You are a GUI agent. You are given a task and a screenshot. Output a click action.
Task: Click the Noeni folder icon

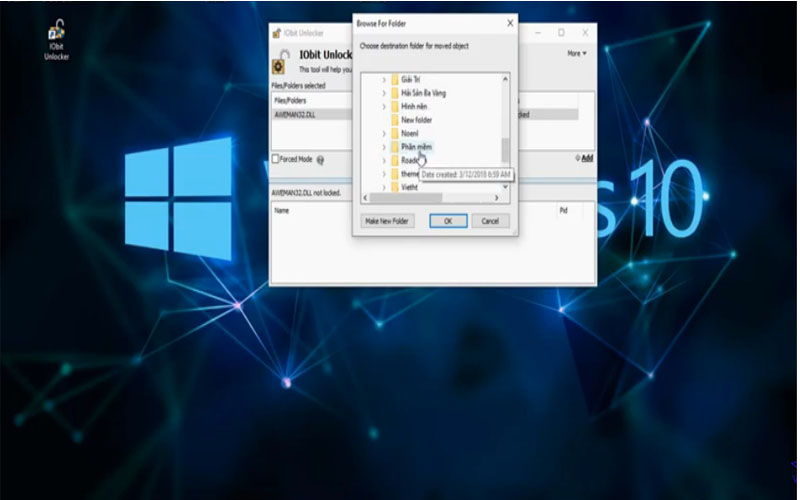click(x=395, y=133)
